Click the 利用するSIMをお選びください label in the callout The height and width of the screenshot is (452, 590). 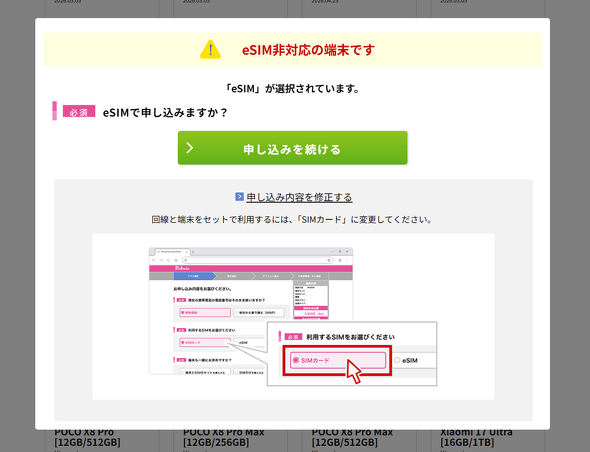click(350, 337)
